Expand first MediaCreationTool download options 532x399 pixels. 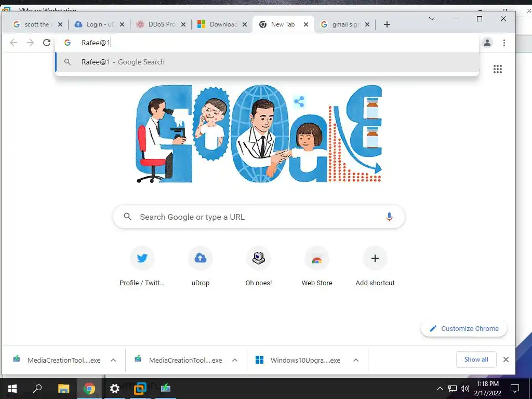pos(113,361)
